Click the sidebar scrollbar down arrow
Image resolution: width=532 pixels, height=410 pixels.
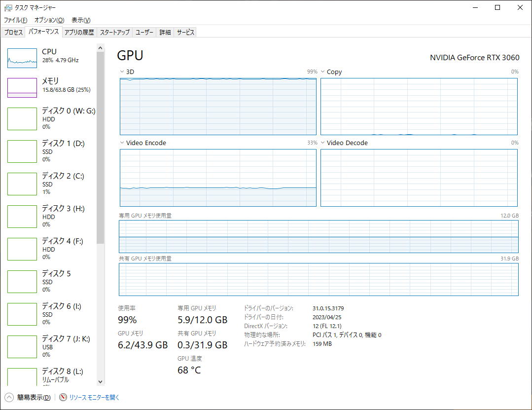click(101, 381)
